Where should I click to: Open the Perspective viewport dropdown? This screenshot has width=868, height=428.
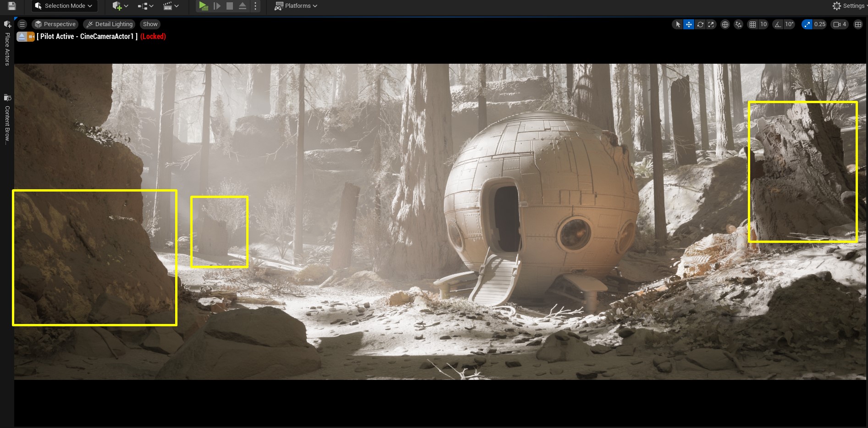coord(55,24)
